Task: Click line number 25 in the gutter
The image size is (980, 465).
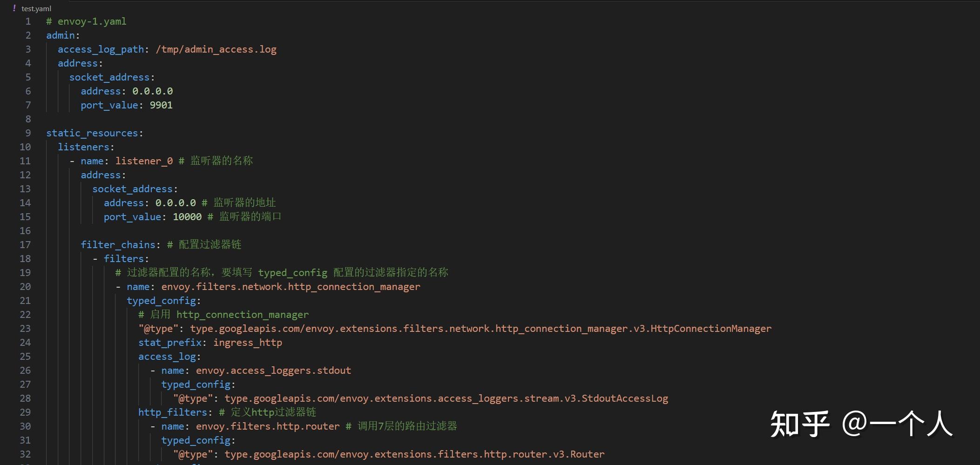Action: pos(25,357)
